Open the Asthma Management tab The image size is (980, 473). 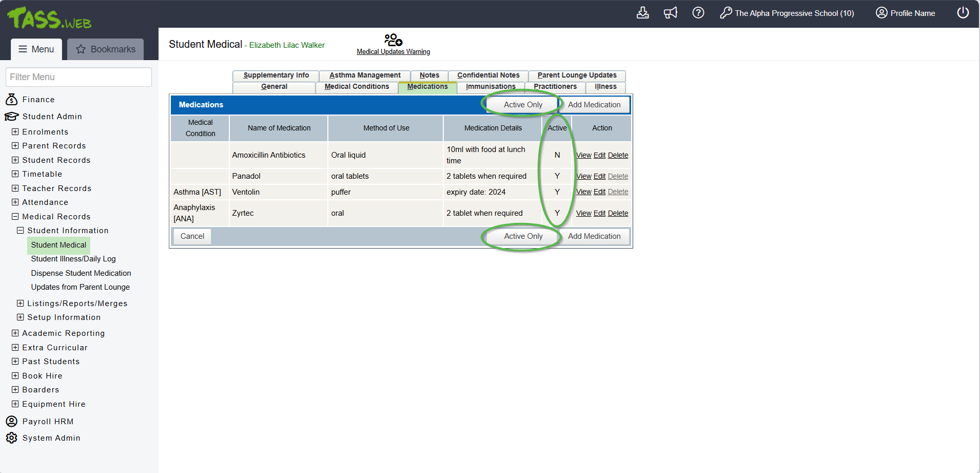[364, 75]
